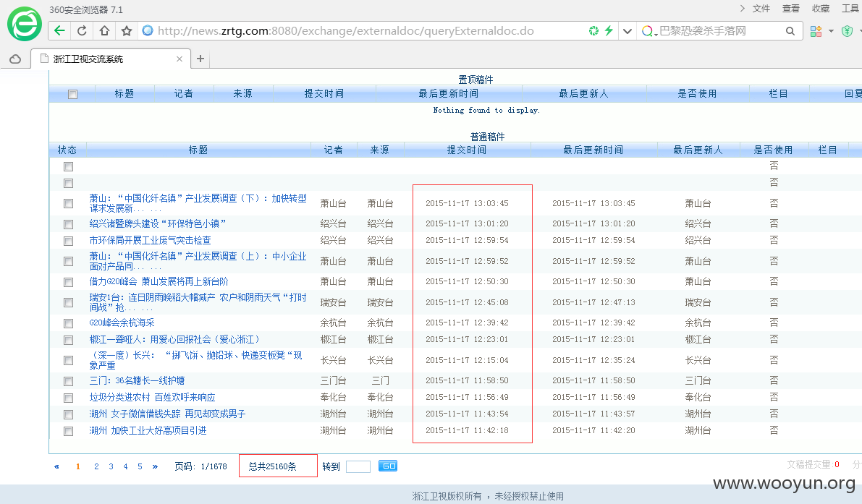Open article 垃圾分类进农村 百姓欢呼来响应
The width and height of the screenshot is (862, 504).
(x=152, y=397)
